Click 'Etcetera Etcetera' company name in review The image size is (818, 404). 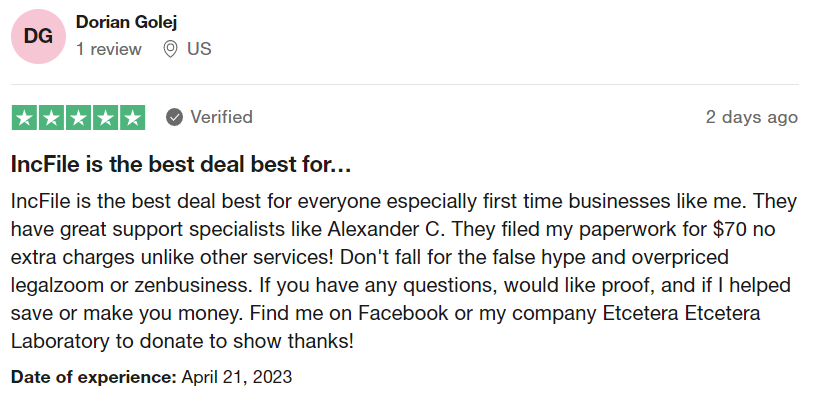coord(681,314)
